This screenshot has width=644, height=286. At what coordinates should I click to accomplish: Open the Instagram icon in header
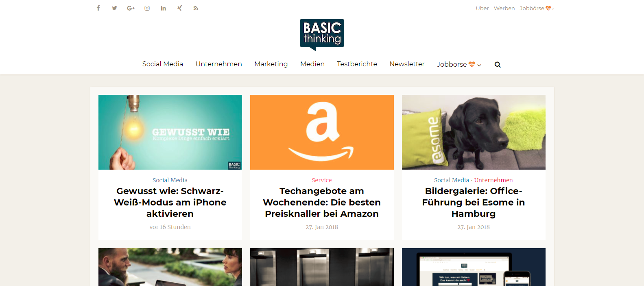coord(147,8)
